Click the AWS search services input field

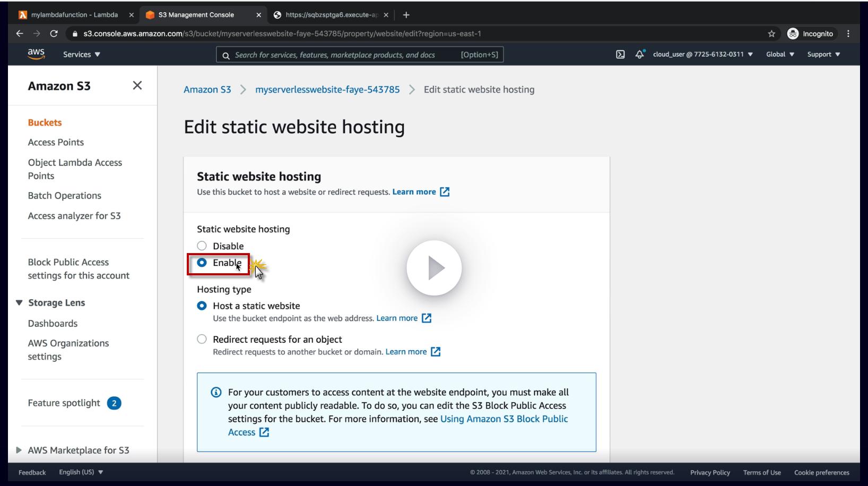click(x=360, y=54)
